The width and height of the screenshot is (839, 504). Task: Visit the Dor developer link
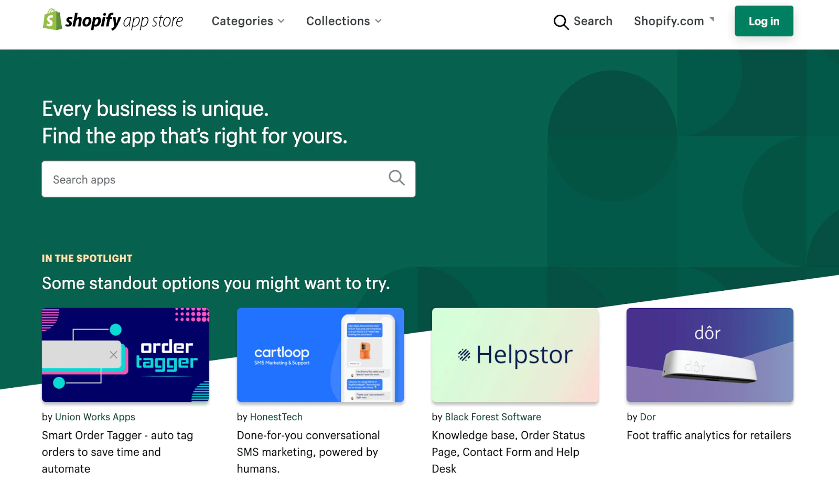click(x=648, y=417)
